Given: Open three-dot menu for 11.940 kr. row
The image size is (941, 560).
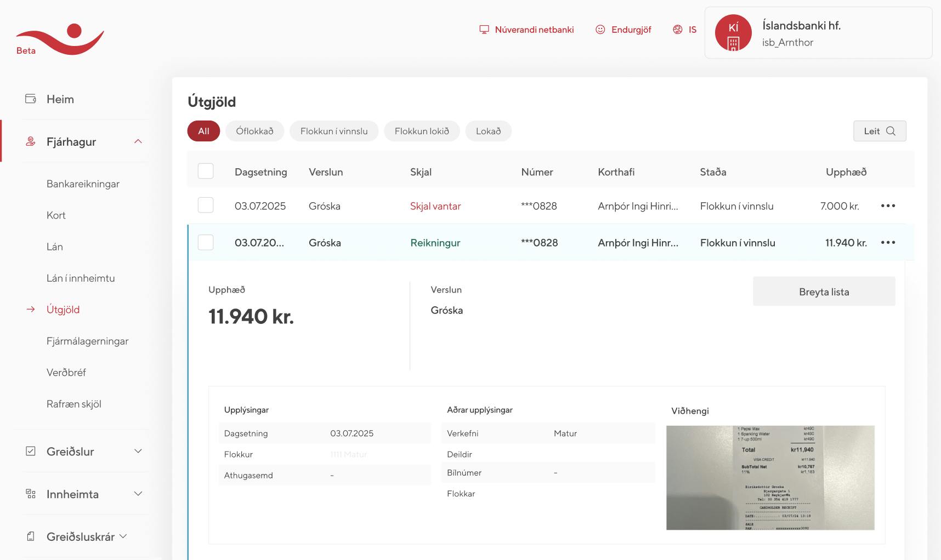Looking at the screenshot, I should [x=888, y=243].
